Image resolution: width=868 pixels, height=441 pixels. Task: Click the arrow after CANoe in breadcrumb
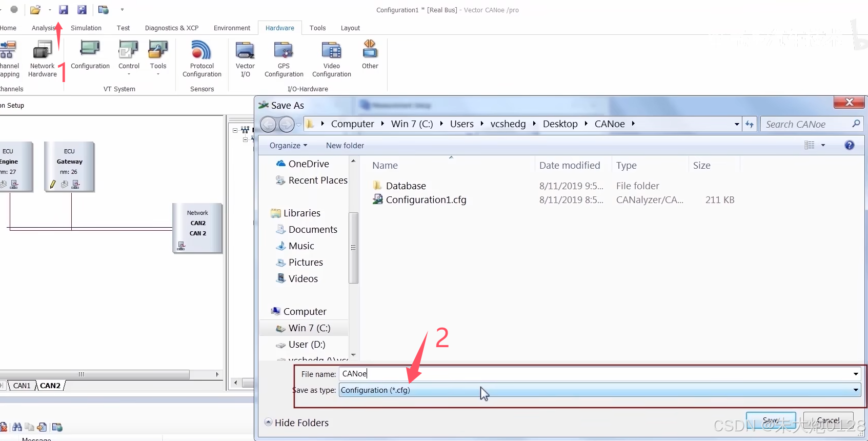tap(633, 124)
